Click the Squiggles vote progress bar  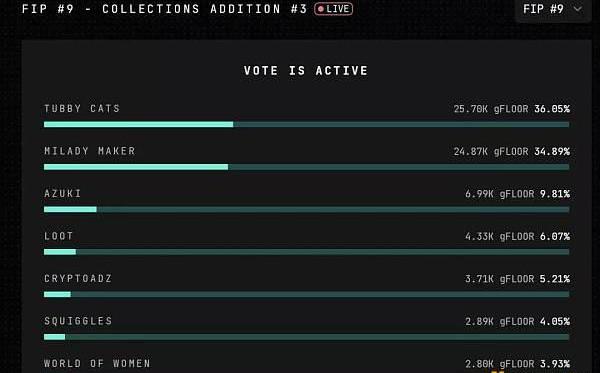[307, 337]
